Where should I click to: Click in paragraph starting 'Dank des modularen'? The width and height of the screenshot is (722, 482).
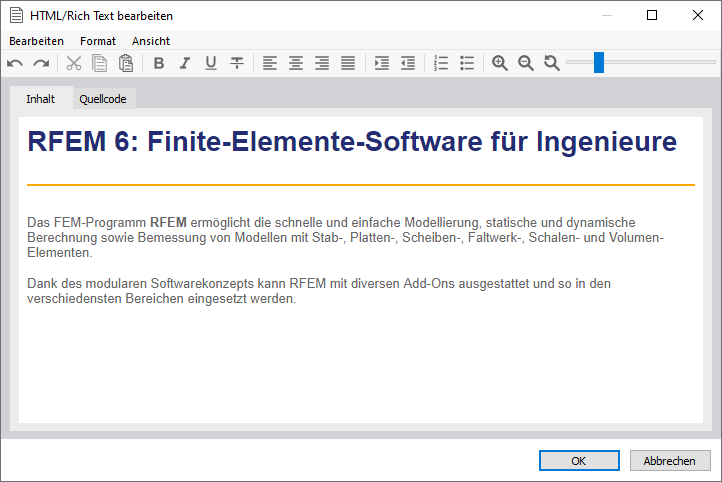tap(319, 291)
